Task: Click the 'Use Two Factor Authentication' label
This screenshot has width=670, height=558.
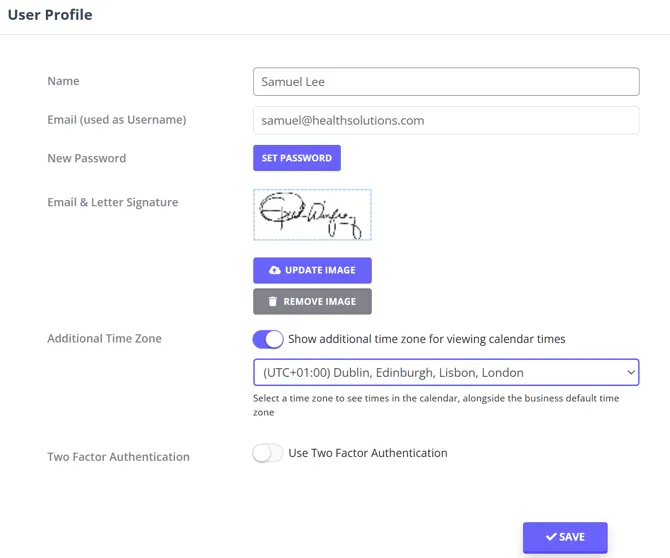Action: tap(368, 453)
